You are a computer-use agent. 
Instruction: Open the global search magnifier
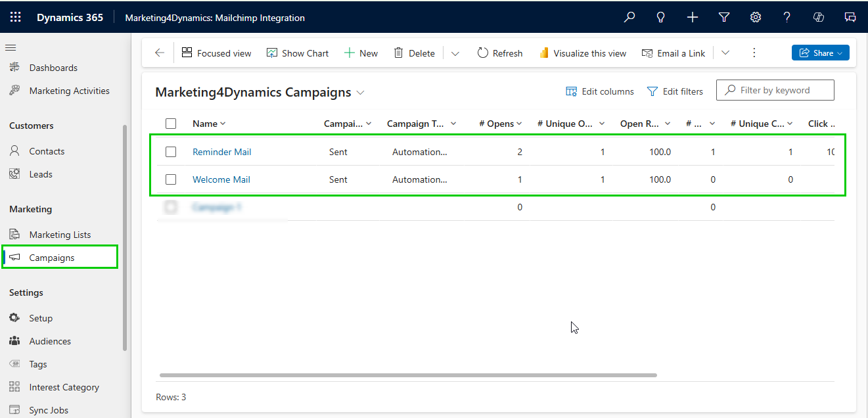pyautogui.click(x=629, y=17)
